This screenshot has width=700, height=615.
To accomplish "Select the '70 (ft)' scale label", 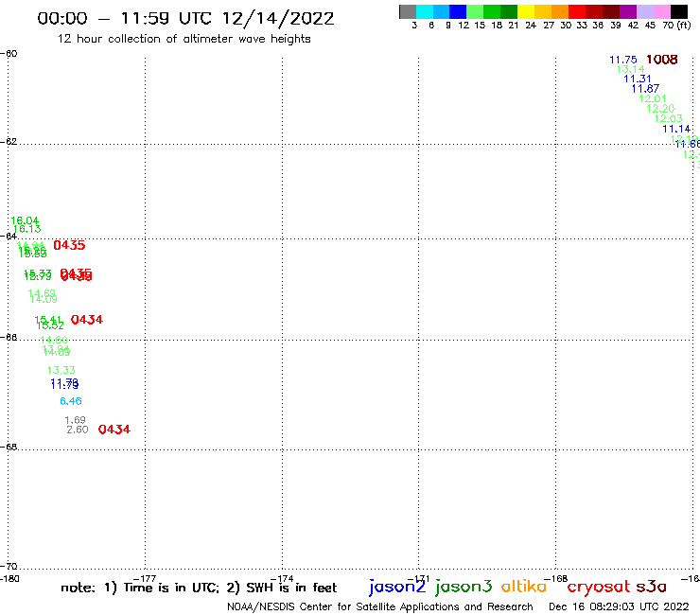I will pos(676,25).
